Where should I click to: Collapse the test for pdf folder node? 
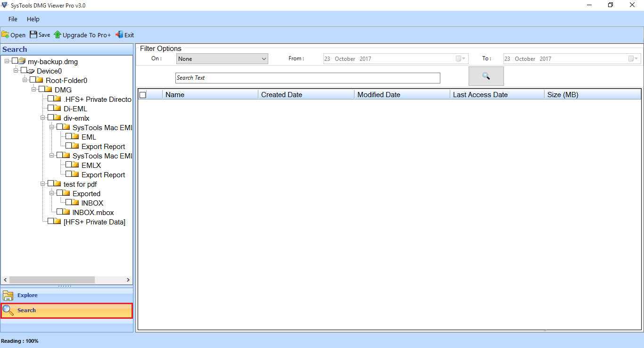coord(43,184)
